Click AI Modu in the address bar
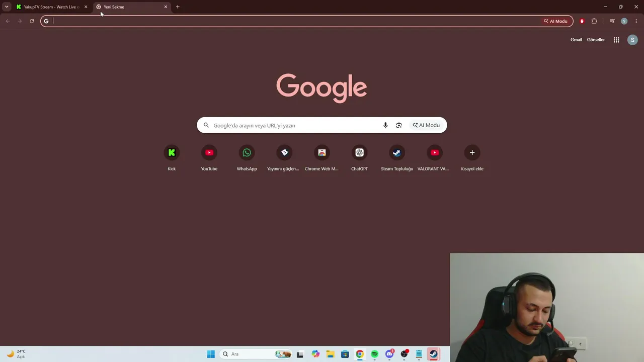 pos(555,21)
